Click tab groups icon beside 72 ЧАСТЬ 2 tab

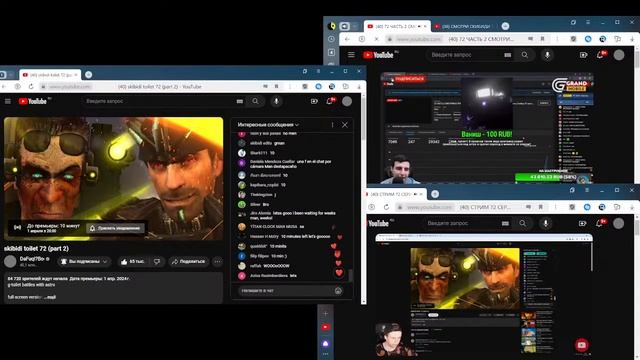tap(344, 26)
